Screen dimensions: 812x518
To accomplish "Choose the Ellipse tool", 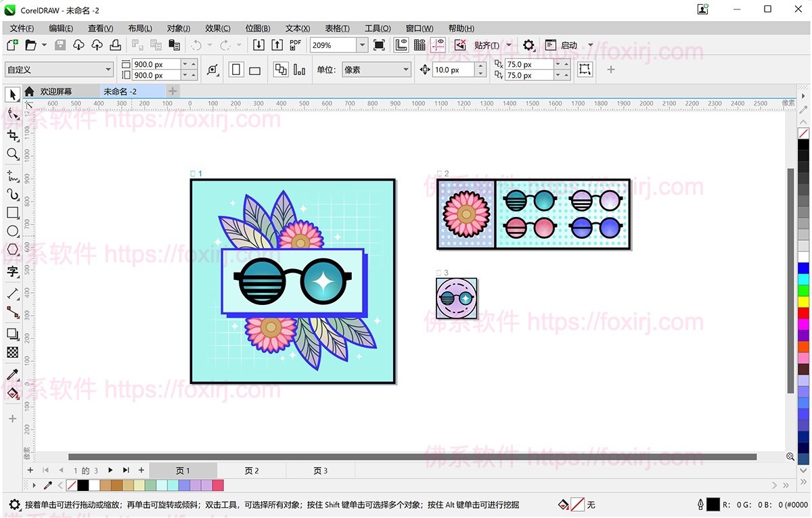I will pos(12,231).
